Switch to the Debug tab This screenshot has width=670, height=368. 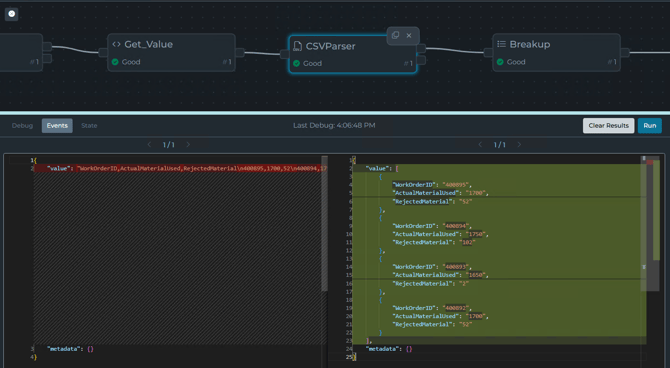[x=22, y=126]
